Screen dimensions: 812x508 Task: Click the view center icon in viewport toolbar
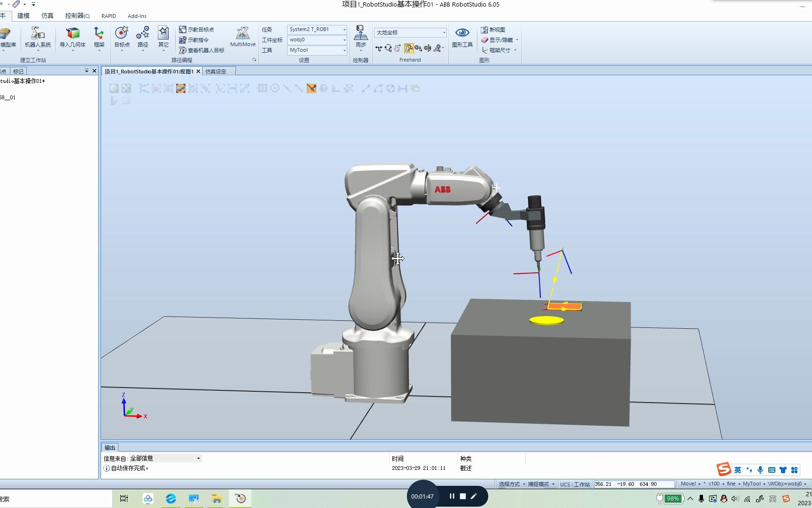point(126,88)
